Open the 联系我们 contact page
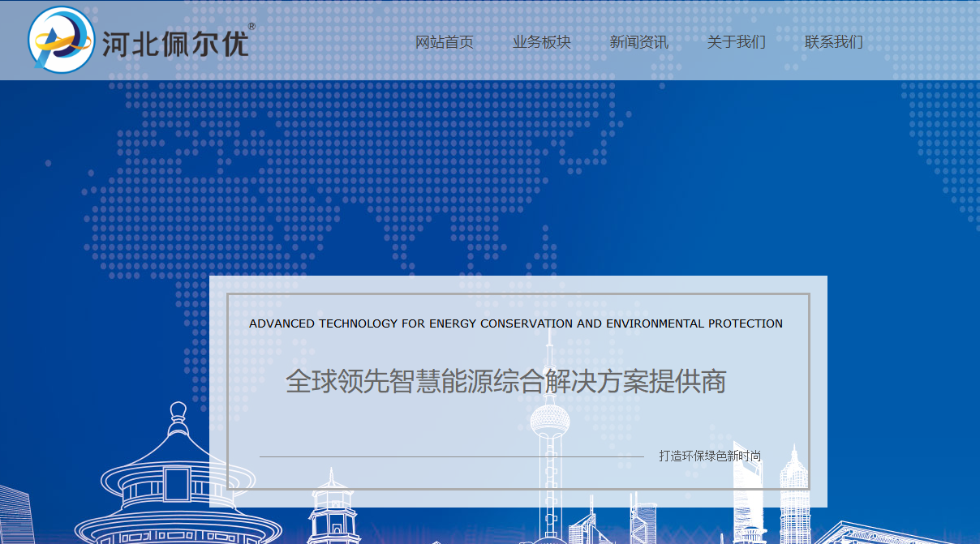 (x=833, y=42)
